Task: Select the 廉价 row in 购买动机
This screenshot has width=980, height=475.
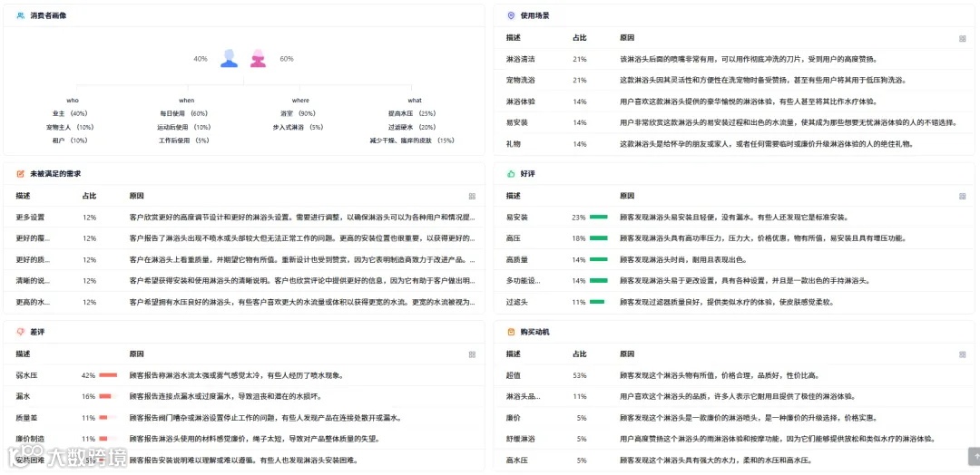Action: (x=734, y=418)
